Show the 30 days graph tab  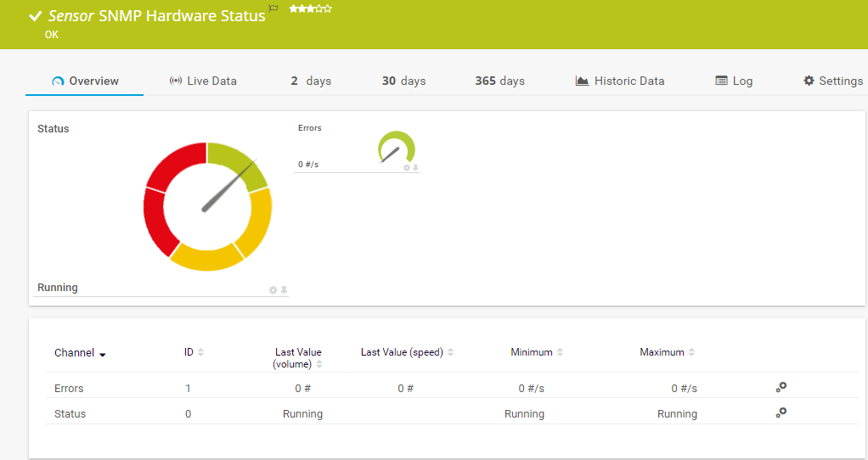(x=403, y=81)
